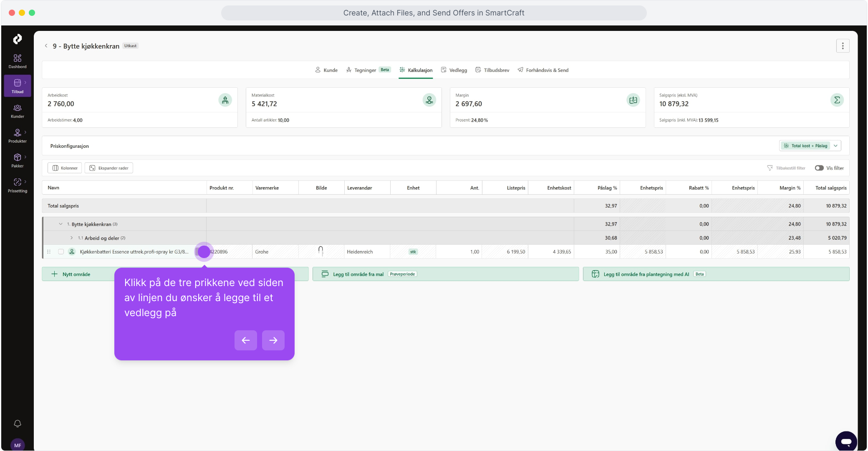868x451 pixels.
Task: Open the Total kost + Påslag dropdown
Action: (x=810, y=146)
